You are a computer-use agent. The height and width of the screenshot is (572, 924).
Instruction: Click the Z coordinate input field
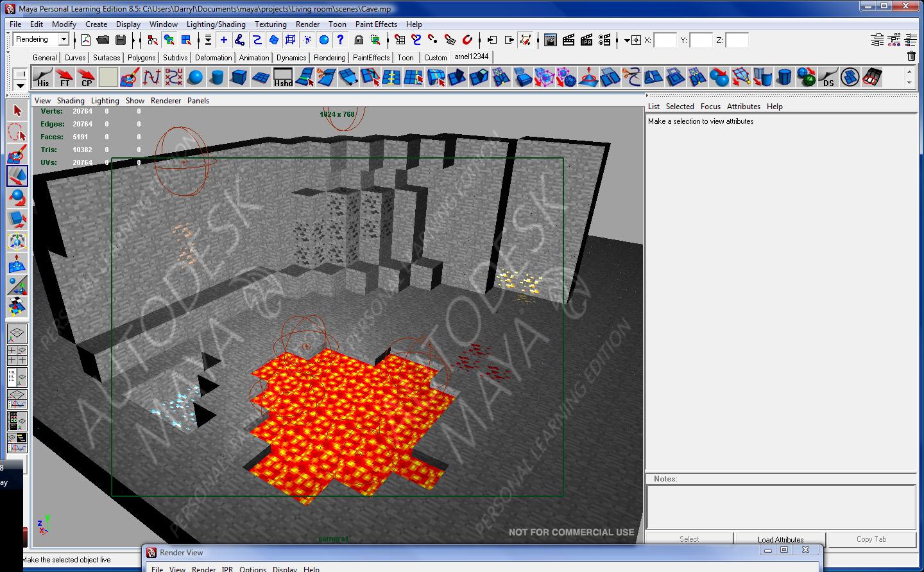(737, 40)
